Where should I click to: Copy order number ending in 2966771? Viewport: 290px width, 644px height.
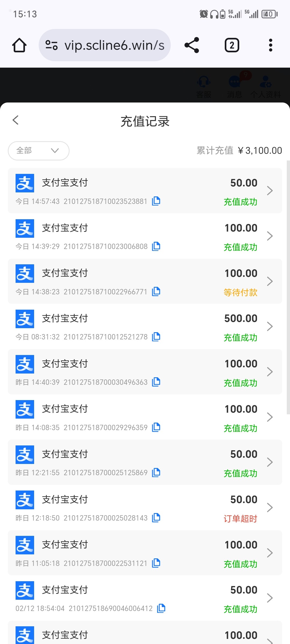pyautogui.click(x=156, y=291)
